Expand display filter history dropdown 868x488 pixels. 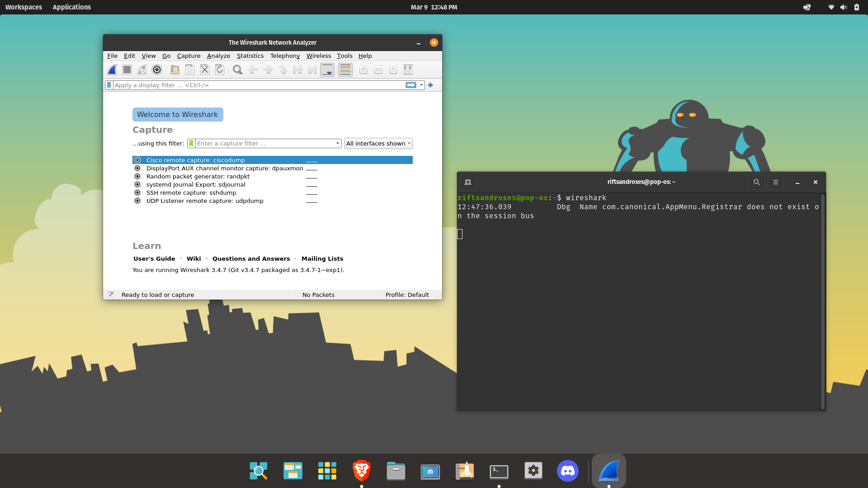click(421, 85)
